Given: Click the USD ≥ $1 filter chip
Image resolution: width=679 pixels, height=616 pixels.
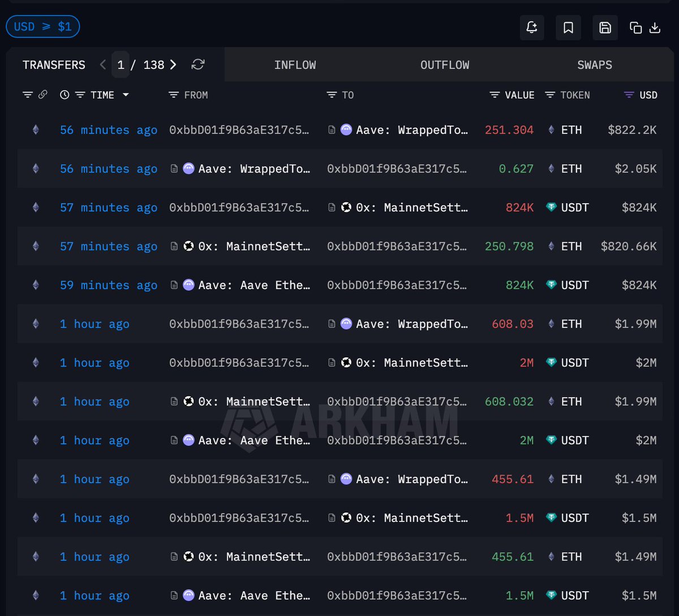Looking at the screenshot, I should coord(42,27).
